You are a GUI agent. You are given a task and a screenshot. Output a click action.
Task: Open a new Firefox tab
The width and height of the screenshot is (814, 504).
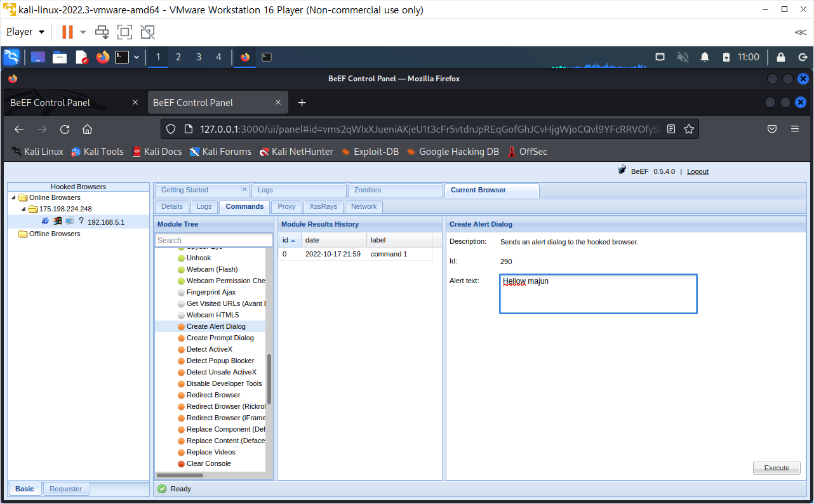pos(302,102)
